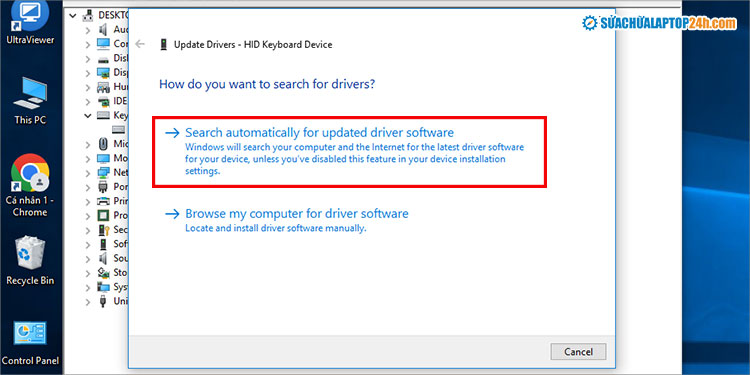Select the Mice mouse icon in Device Manager
This screenshot has width=750, height=375.
coord(103,144)
